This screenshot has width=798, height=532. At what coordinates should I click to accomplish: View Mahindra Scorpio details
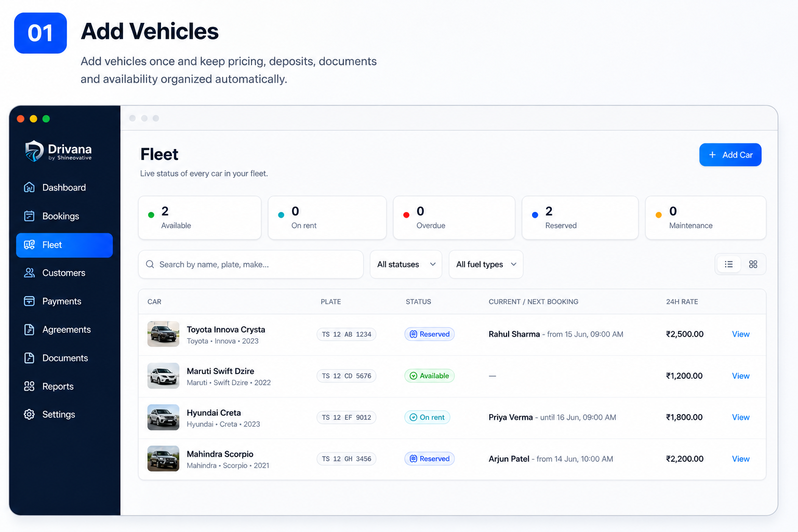(x=740, y=459)
